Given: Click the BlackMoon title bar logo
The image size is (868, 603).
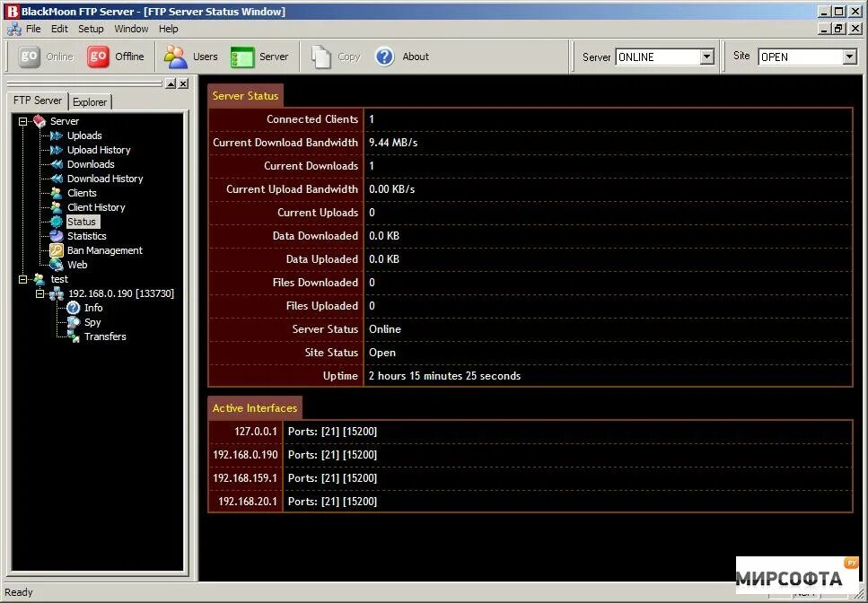Looking at the screenshot, I should tap(12, 11).
